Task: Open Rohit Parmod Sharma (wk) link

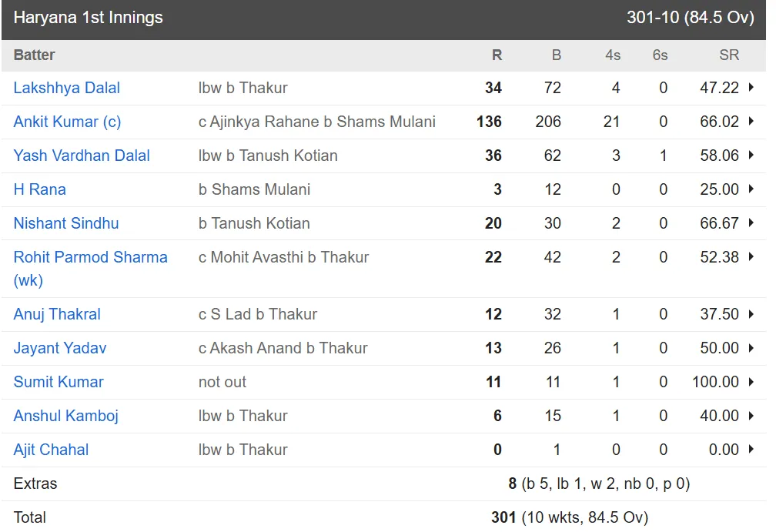Action: coord(91,269)
